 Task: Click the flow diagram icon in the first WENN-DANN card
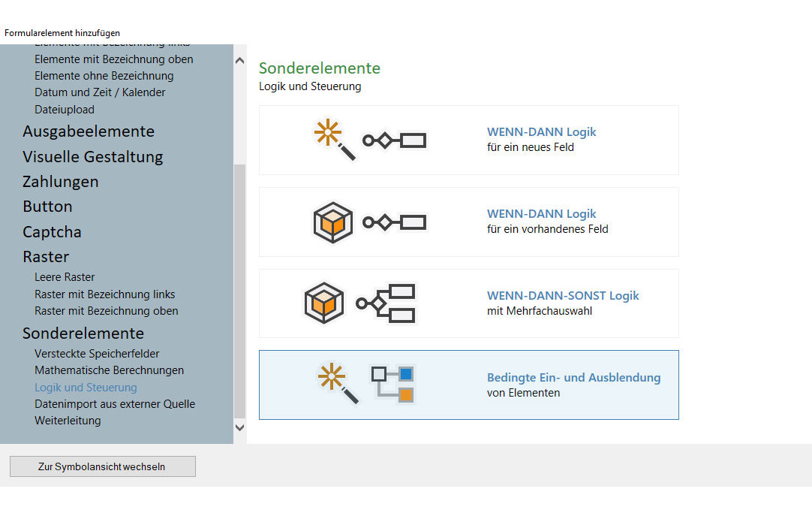point(395,140)
